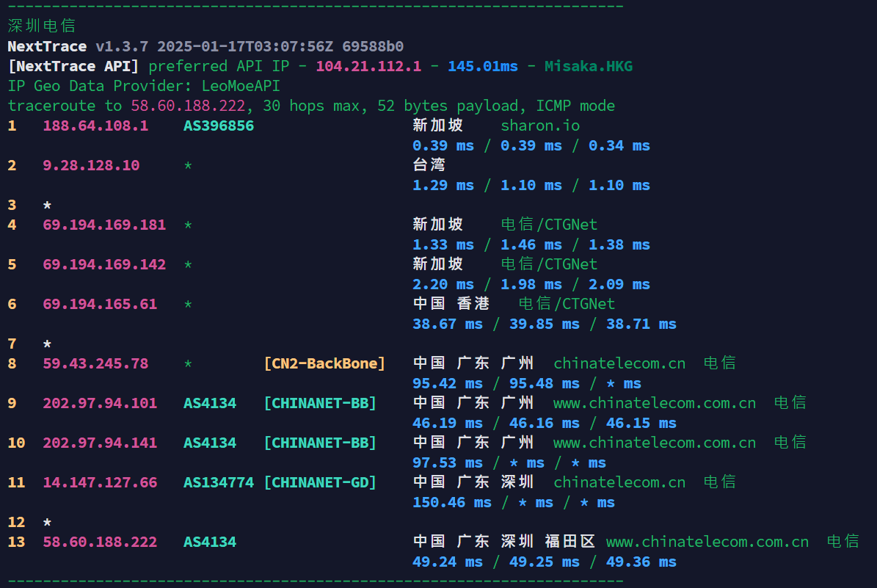Screen dimensions: 877x588
Task: Click AS134774 in hop 11
Action: (x=219, y=483)
